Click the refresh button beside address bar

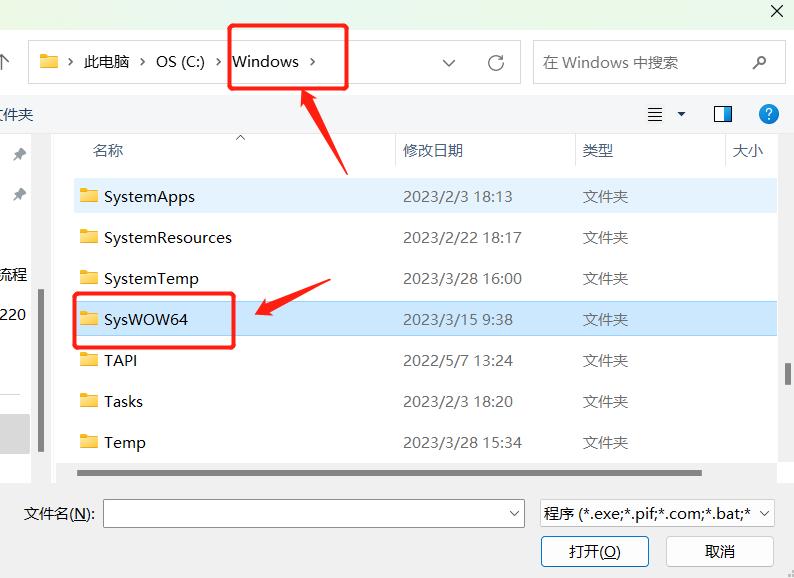[x=496, y=63]
